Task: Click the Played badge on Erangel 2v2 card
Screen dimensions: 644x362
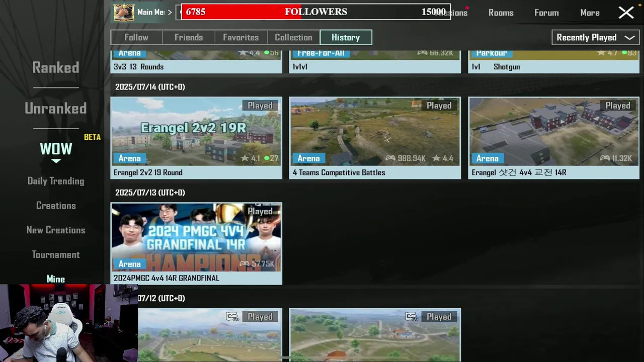Action: pyautogui.click(x=260, y=106)
